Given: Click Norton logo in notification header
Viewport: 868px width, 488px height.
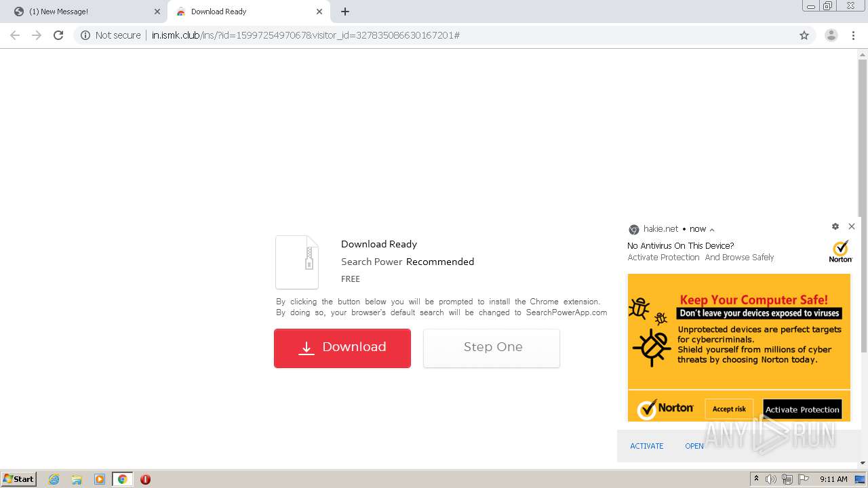Looking at the screenshot, I should pyautogui.click(x=841, y=251).
